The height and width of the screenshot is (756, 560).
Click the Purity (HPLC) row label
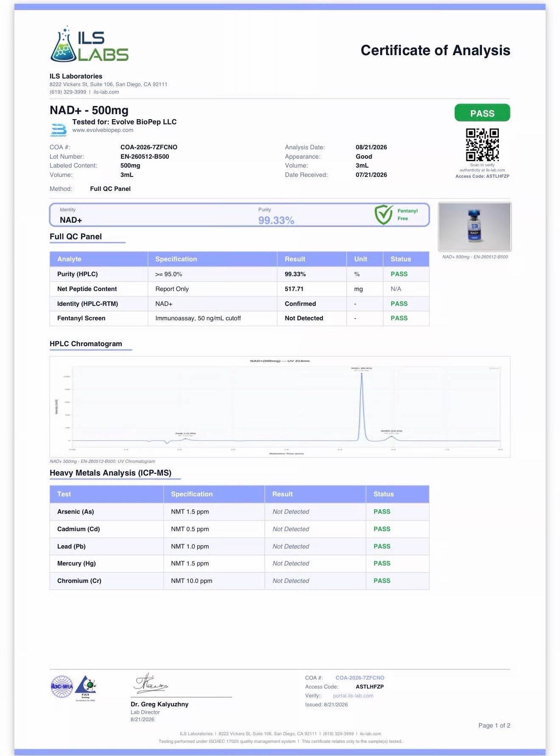(x=78, y=274)
